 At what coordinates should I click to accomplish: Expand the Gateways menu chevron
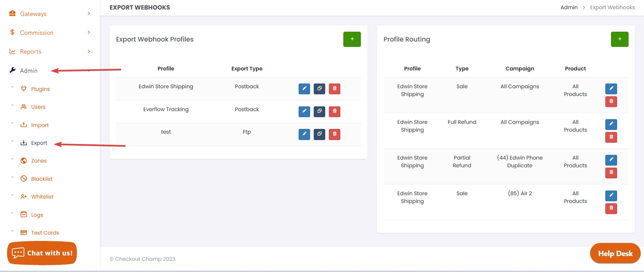[x=89, y=14]
